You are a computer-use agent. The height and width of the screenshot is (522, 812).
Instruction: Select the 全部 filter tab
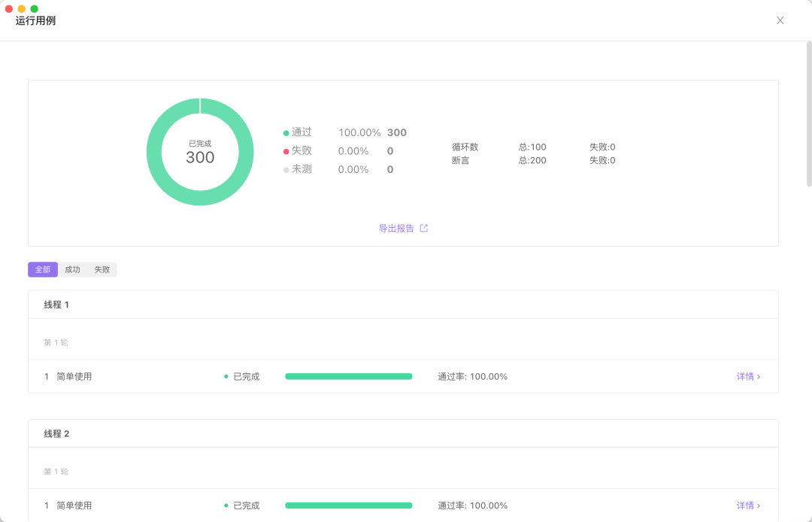[x=42, y=269]
